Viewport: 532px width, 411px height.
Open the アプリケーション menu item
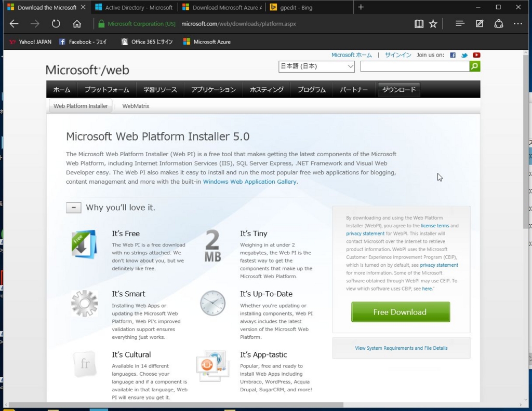point(213,89)
